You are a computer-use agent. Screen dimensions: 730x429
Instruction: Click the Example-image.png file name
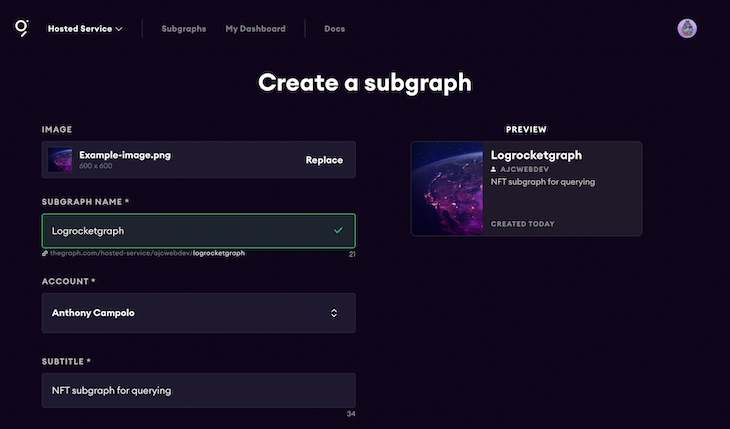point(125,155)
